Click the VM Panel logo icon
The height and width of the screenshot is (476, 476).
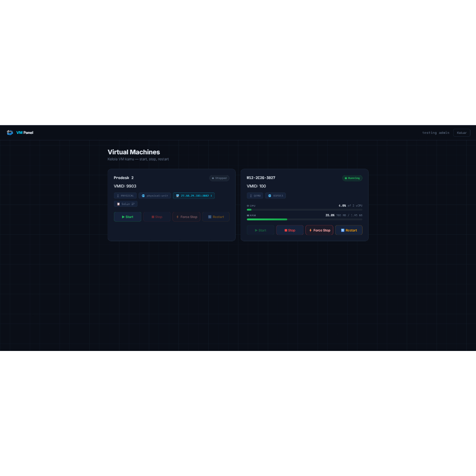click(x=10, y=132)
